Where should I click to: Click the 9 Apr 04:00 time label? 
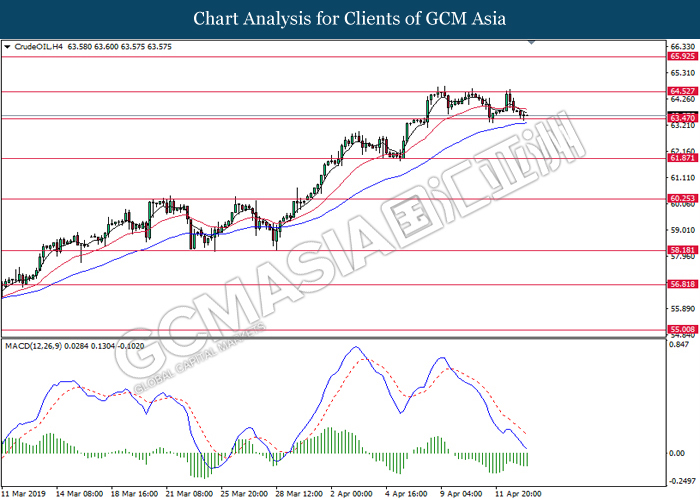tap(462, 494)
